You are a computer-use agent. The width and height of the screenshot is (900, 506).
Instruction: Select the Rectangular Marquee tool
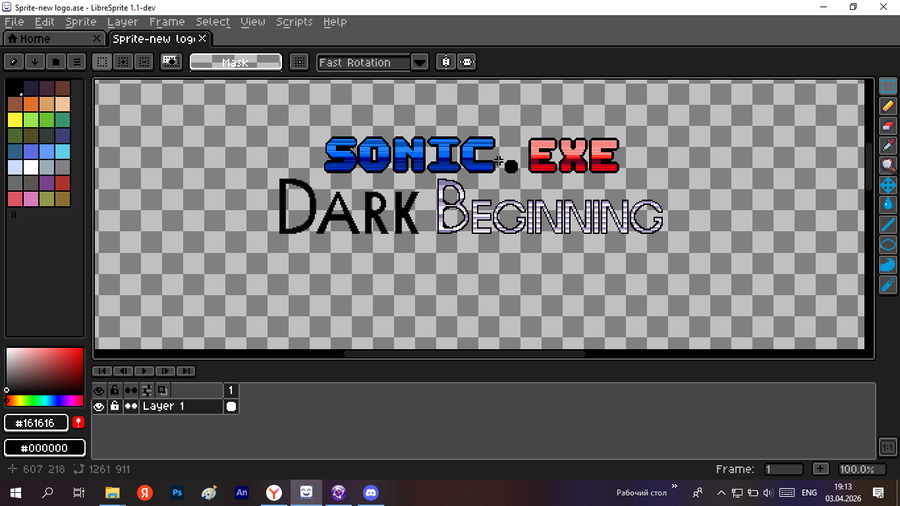[x=888, y=86]
